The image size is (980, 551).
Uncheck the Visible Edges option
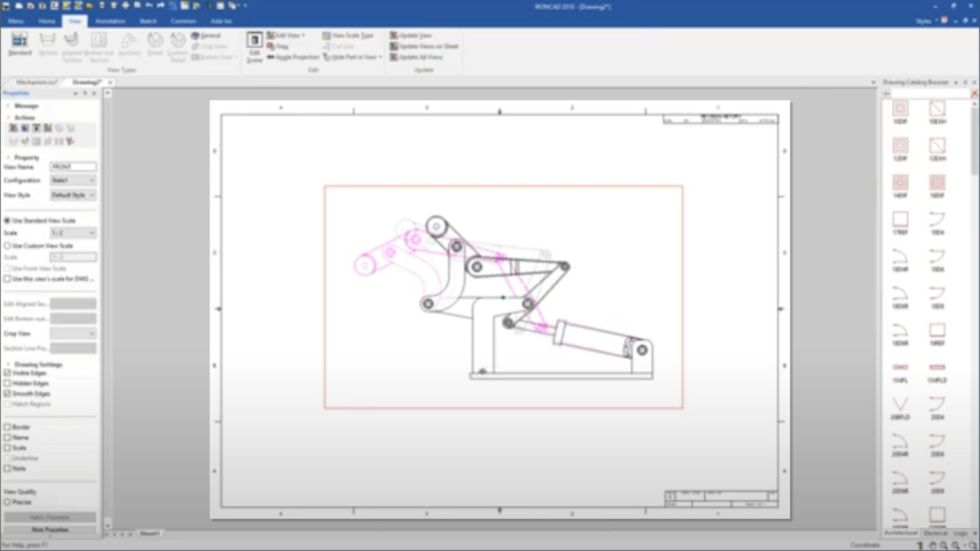[x=7, y=373]
